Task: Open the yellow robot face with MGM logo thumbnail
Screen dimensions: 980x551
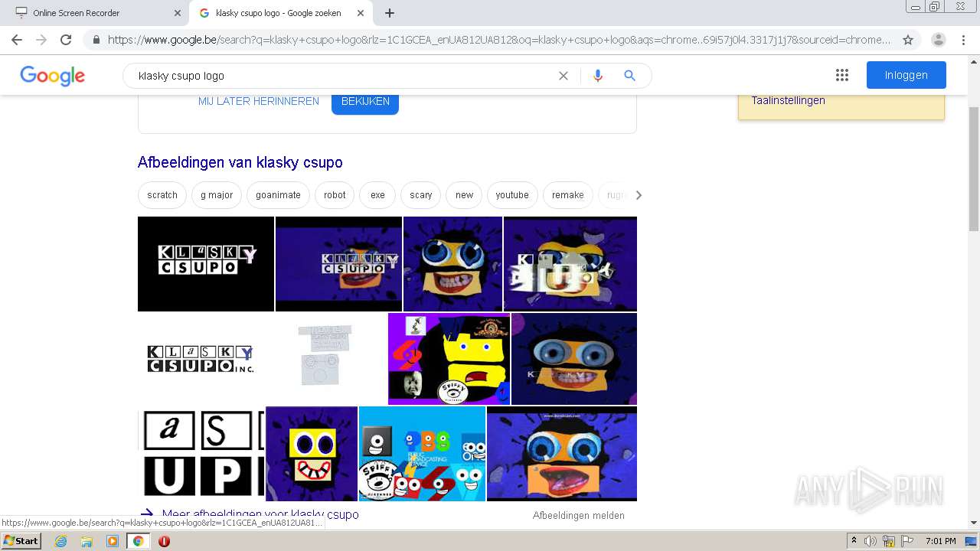Action: pos(449,359)
